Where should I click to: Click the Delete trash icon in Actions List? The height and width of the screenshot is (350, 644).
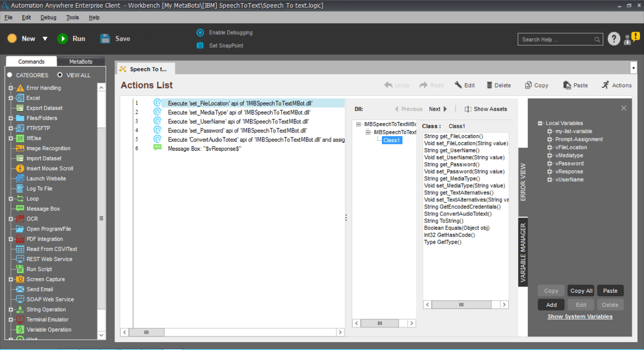point(489,85)
